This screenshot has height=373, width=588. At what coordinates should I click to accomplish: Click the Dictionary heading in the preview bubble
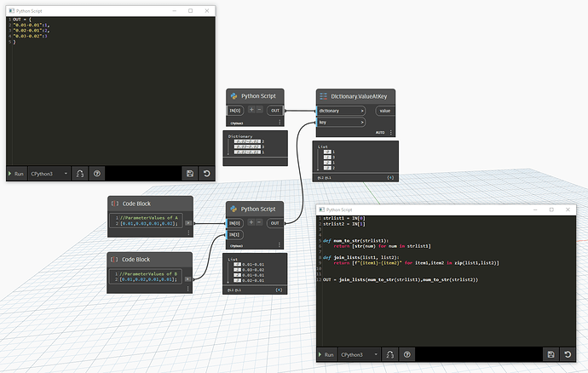click(240, 136)
